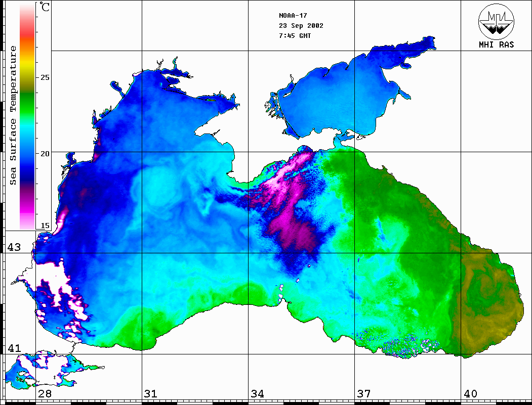
Task: Click the "7:45 GMT" time text
Action: coord(295,35)
